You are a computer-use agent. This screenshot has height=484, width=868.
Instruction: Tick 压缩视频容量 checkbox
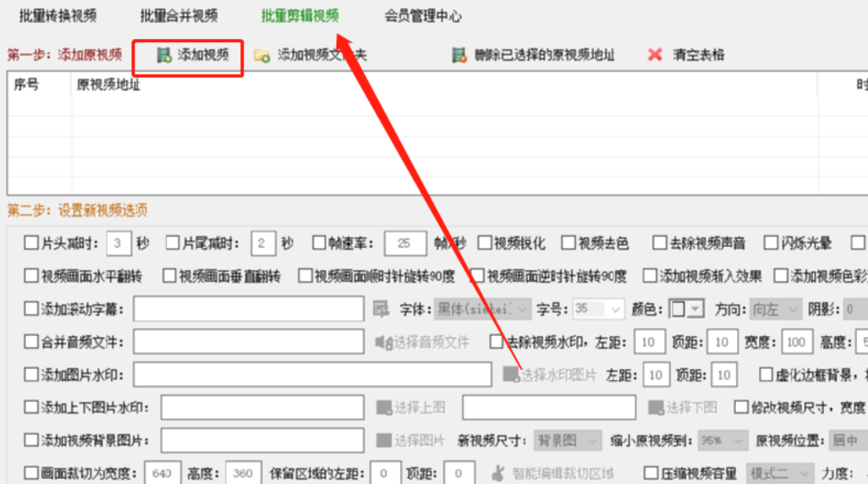tap(651, 473)
